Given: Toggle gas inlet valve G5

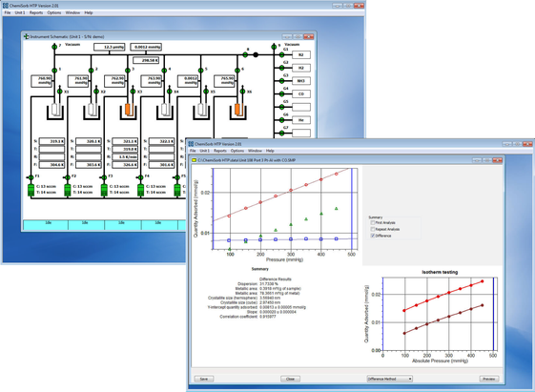Looking at the screenshot, I should coord(282,107).
